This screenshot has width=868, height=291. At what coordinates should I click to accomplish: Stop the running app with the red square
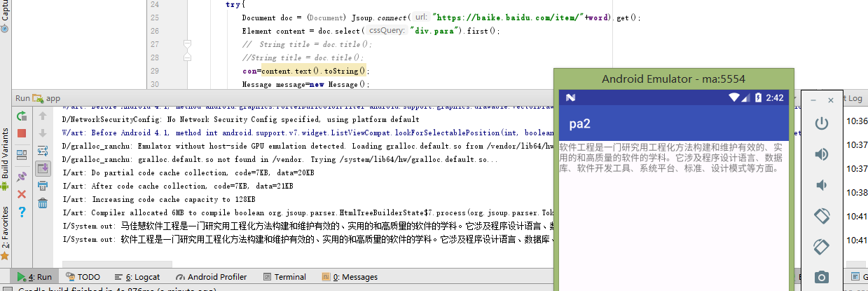tap(22, 133)
